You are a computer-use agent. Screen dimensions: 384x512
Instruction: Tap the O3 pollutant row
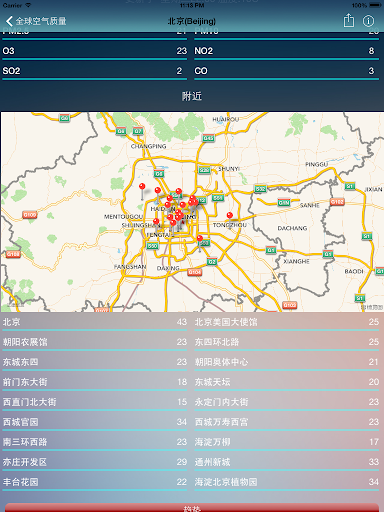(x=95, y=51)
